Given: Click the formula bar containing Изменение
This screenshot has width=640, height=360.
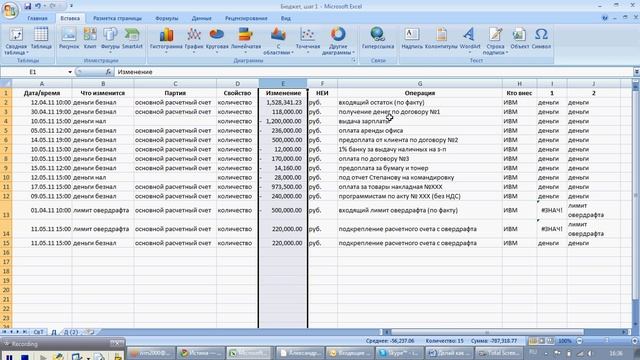Looking at the screenshot, I should coord(373,72).
